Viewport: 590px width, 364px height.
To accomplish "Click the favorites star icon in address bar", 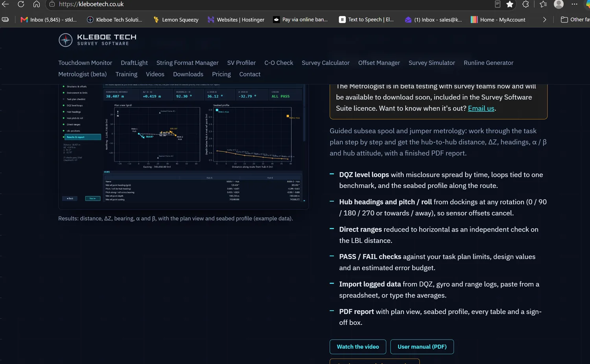I will tap(510, 4).
